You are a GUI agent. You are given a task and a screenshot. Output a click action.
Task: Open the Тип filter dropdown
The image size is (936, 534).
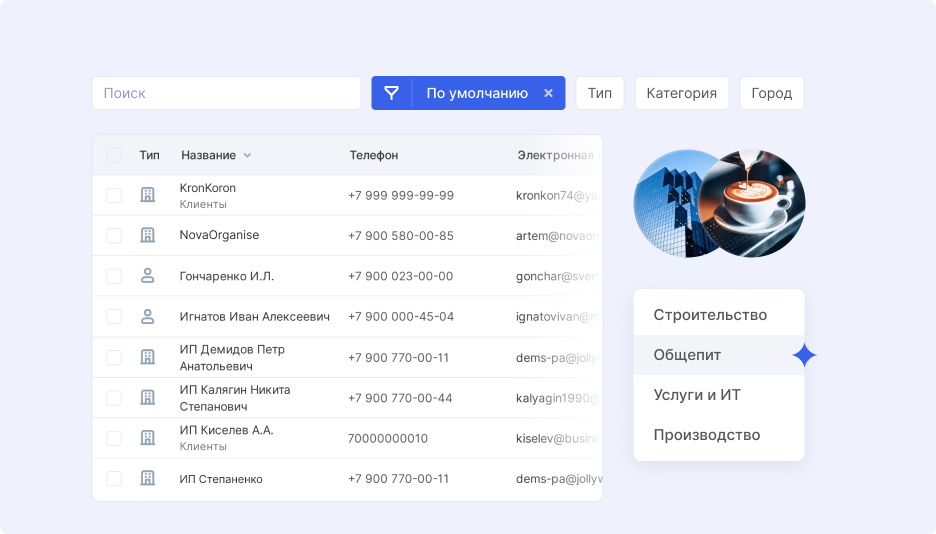[600, 93]
